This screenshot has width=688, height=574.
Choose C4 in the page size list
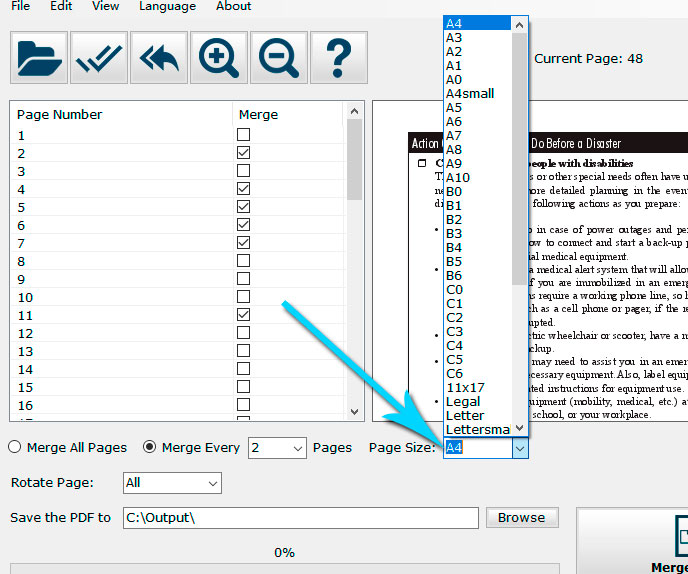(477, 345)
